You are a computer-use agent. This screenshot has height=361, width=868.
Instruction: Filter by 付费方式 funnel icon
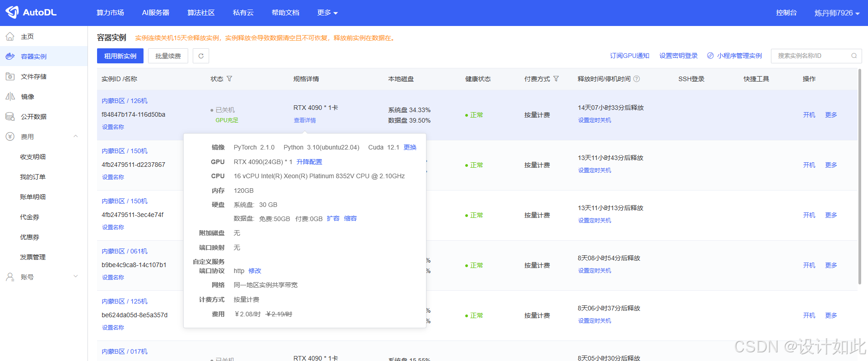(x=556, y=79)
